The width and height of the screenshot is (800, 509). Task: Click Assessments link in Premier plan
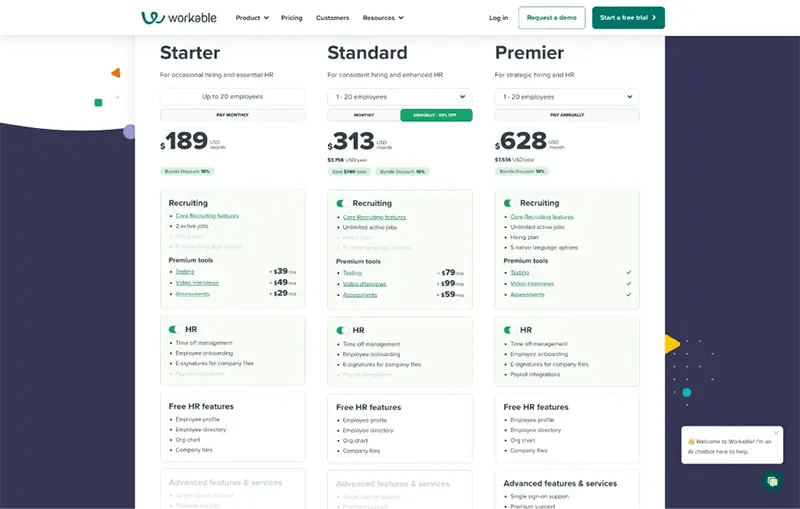[527, 295]
